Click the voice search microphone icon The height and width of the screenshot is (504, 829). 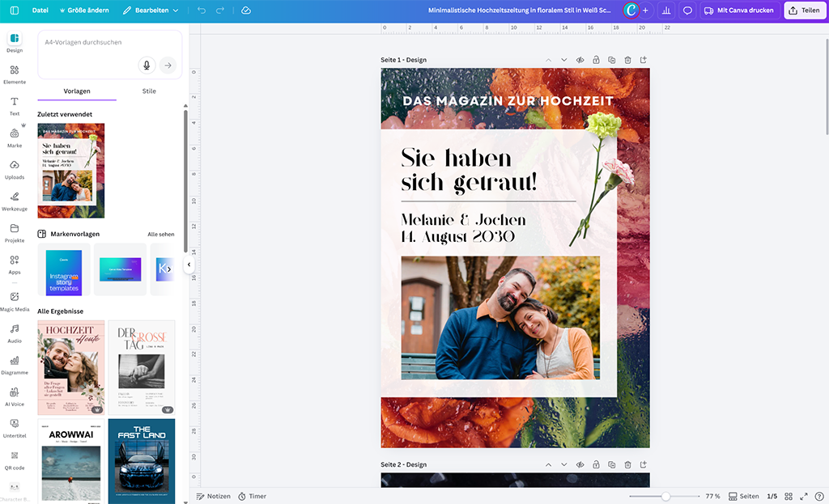coord(147,66)
